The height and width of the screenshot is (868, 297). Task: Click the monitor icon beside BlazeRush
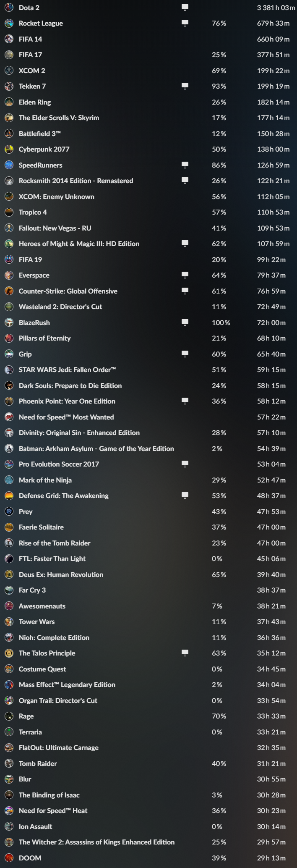pyautogui.click(x=185, y=322)
